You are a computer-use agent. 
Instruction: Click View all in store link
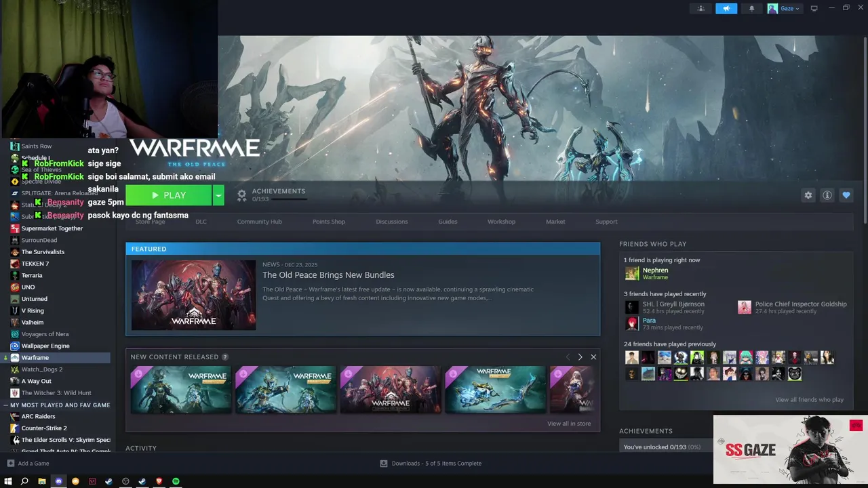[x=569, y=424]
